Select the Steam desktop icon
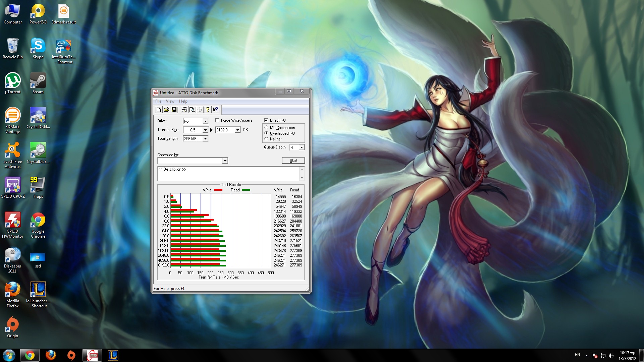This screenshot has height=362, width=644. click(x=38, y=83)
